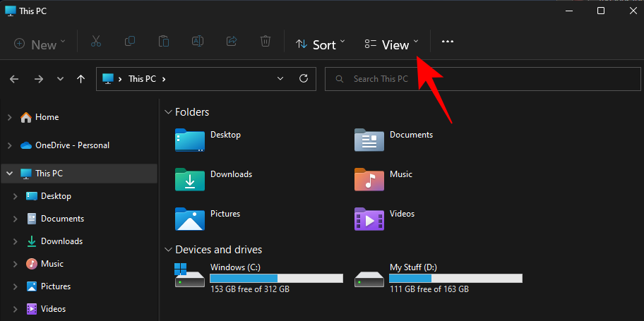Expand the Music node in sidebar
The image size is (644, 321).
[16, 264]
